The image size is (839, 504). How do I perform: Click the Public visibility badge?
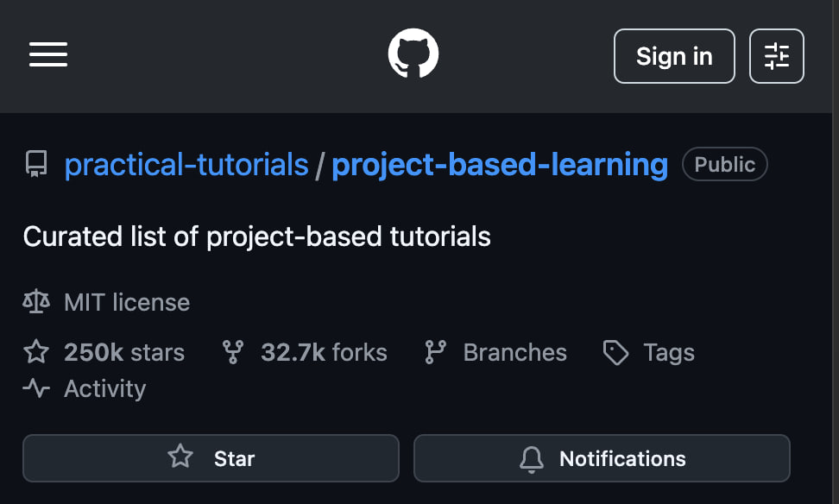(x=724, y=164)
